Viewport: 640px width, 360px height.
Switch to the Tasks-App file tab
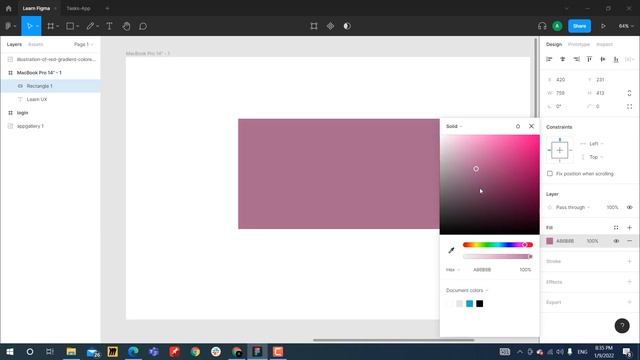78,8
